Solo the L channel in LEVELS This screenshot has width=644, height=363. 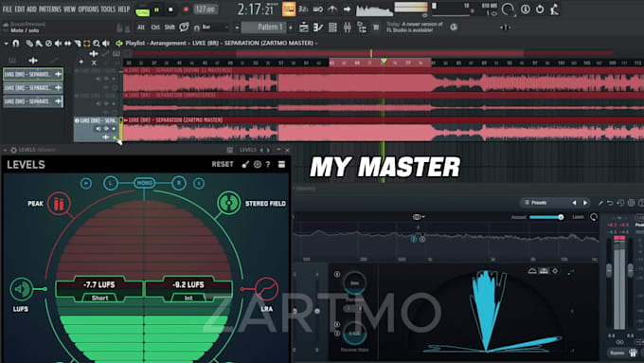111,183
